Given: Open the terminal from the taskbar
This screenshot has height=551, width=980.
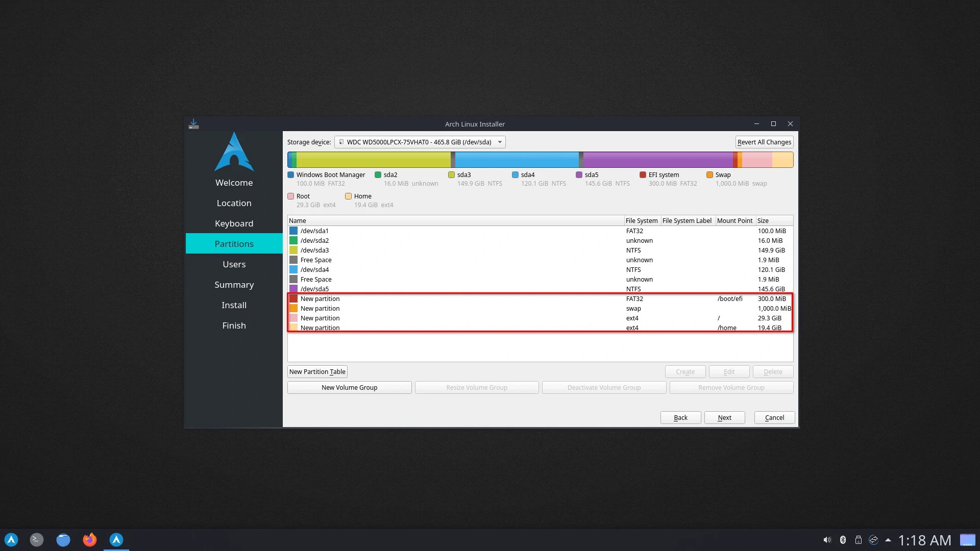Looking at the screenshot, I should [37, 540].
